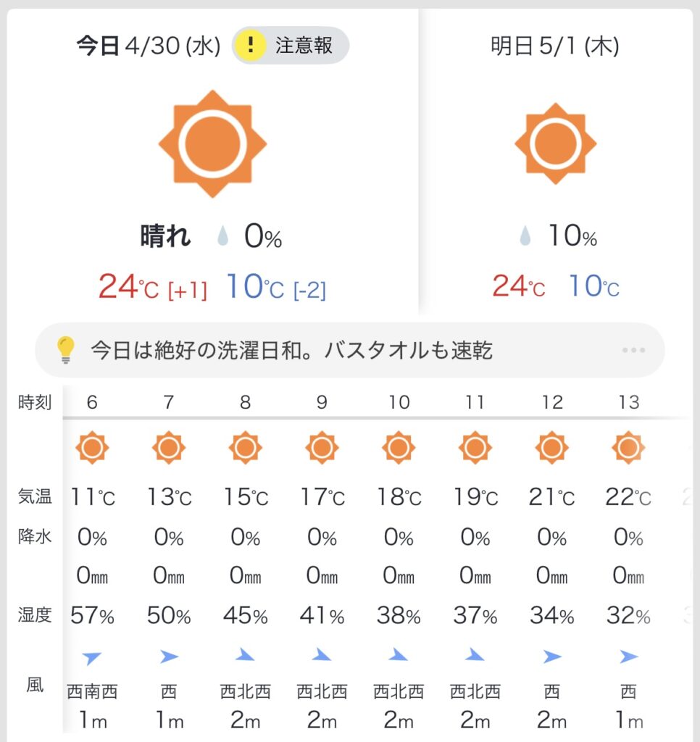The width and height of the screenshot is (700, 742).
Task: Tap the 9 o'clock sun icon
Action: point(322,447)
